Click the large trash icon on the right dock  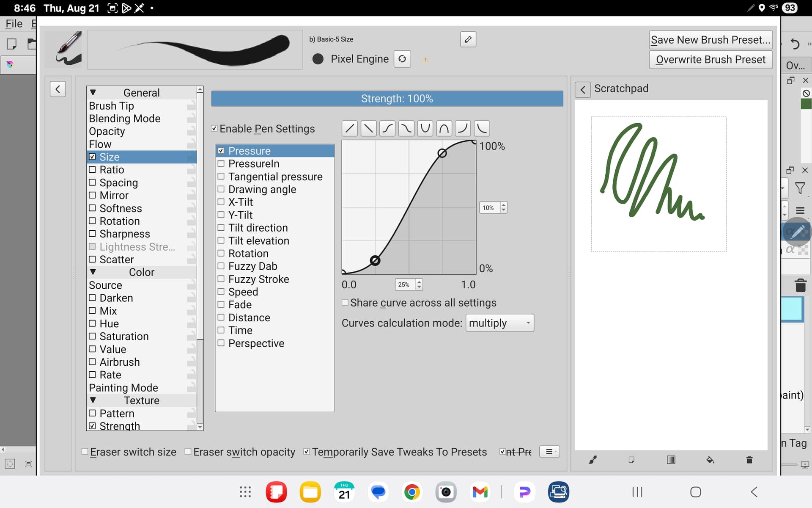click(x=801, y=285)
